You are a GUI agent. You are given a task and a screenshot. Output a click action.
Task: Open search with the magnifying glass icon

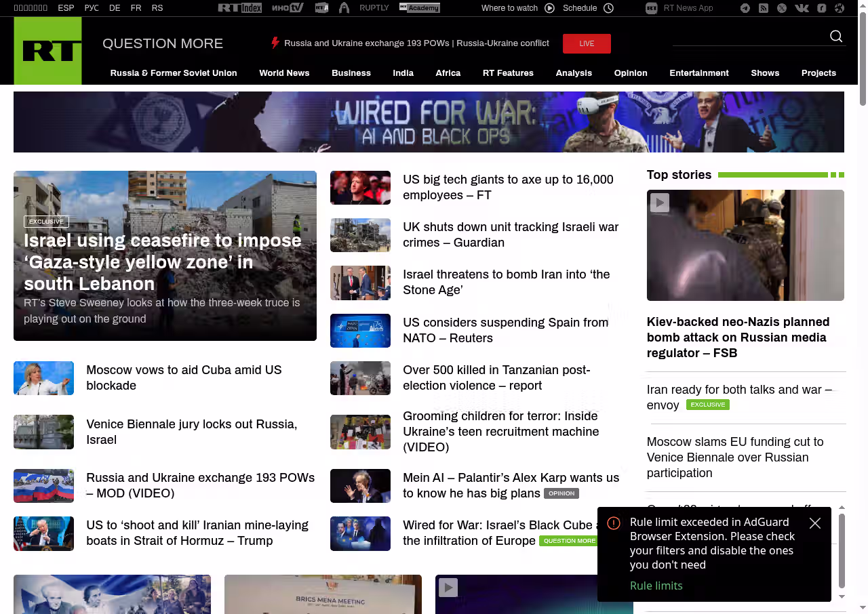(x=836, y=37)
